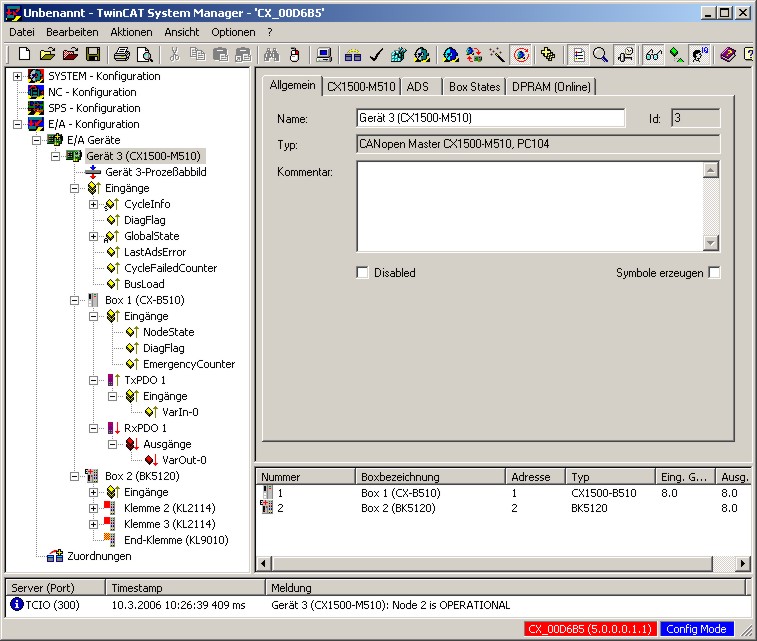The image size is (757, 641).
Task: Click the Print toolbar icon
Action: click(x=122, y=55)
